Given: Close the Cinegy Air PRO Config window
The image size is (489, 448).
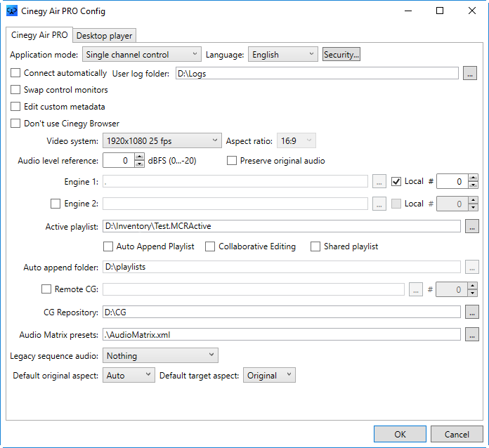Looking at the screenshot, I should [x=472, y=11].
